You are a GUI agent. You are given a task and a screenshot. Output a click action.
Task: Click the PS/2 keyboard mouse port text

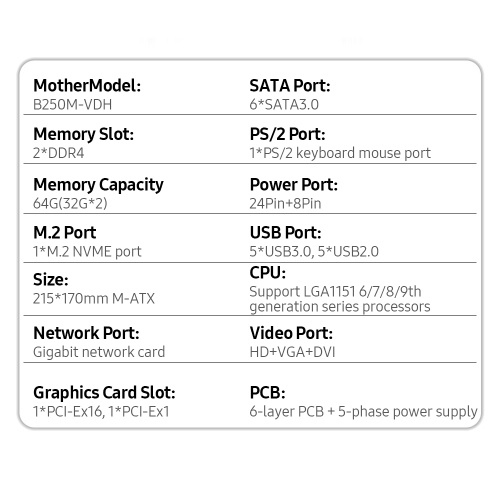pos(340,153)
